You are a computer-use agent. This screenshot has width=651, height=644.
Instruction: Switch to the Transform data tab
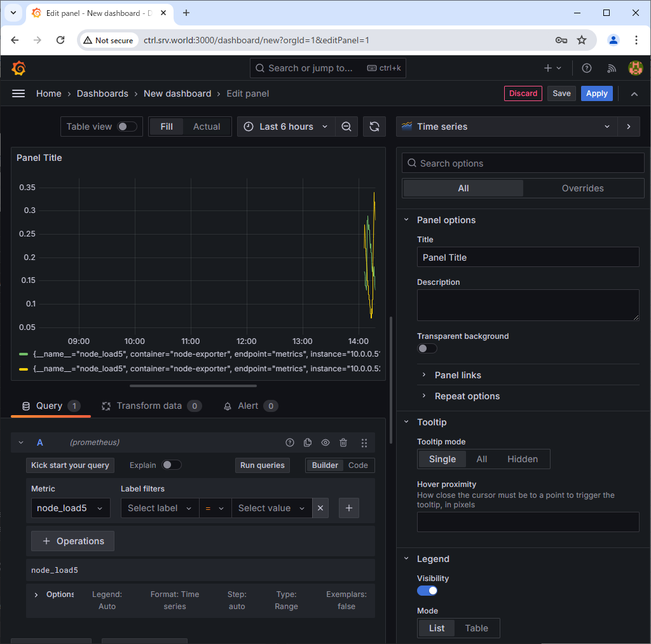[x=149, y=406]
